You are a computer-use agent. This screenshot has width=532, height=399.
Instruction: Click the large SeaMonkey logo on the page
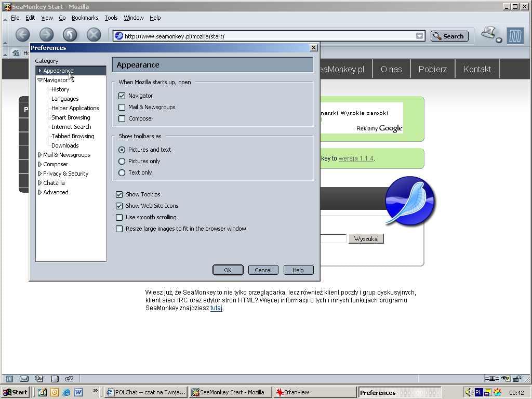coord(410,201)
